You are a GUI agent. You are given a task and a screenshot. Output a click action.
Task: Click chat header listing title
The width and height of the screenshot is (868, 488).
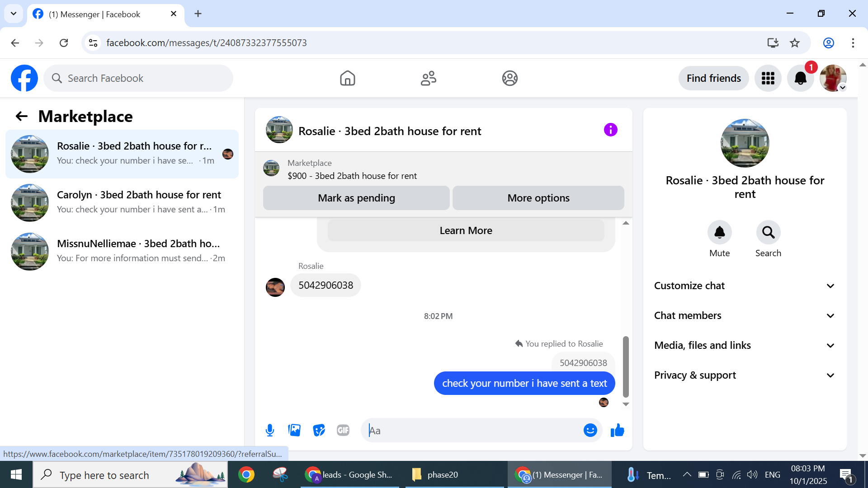pyautogui.click(x=390, y=131)
